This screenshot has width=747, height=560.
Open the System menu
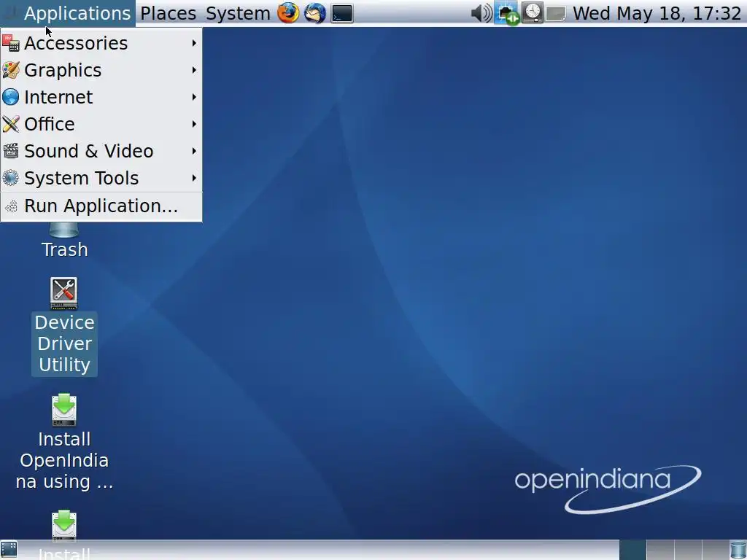coord(238,13)
